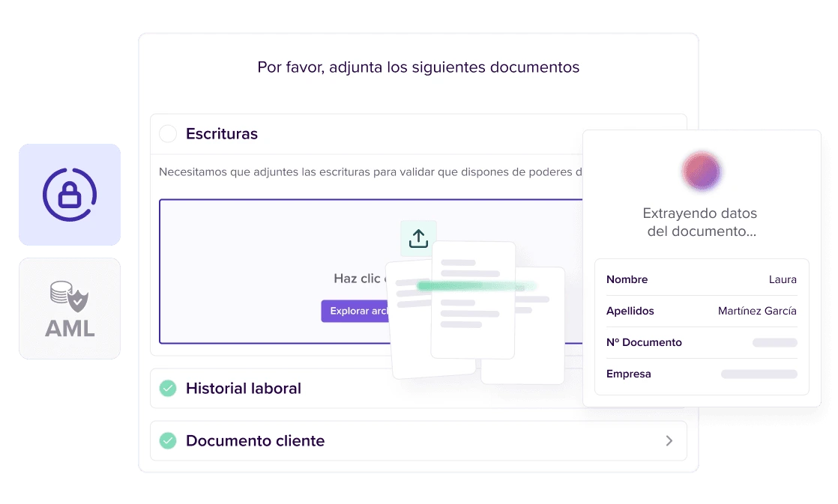Screen dimensions: 838x504
Task: Click the Apellidos value Martínez García
Action: click(x=757, y=311)
